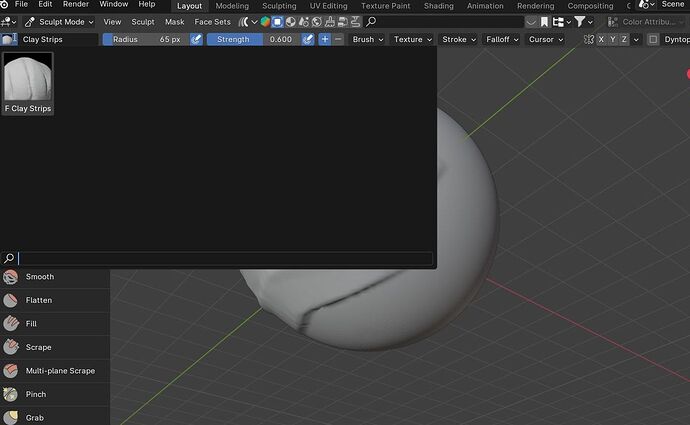Image resolution: width=690 pixels, height=425 pixels.
Task: Switch to the Texture Paint workspace tab
Action: pos(385,6)
